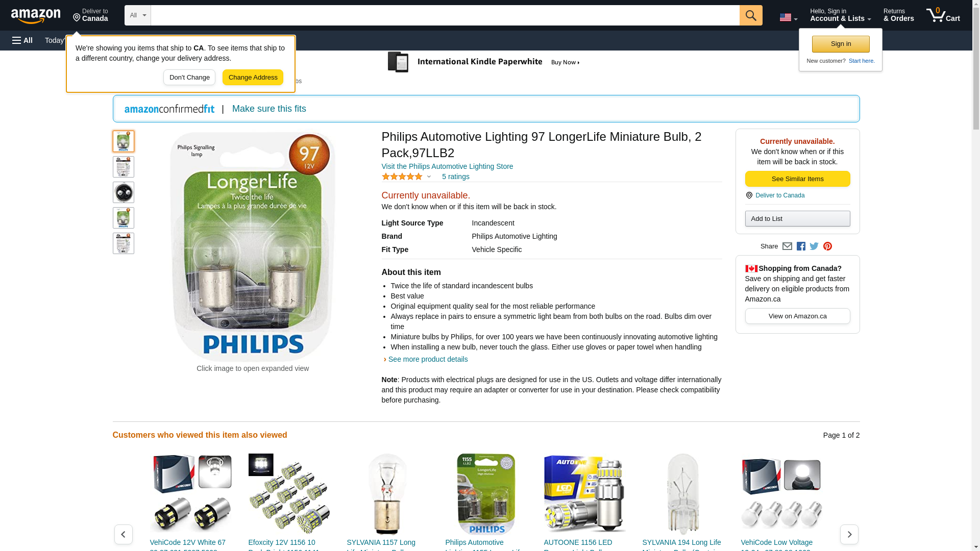Screen dimensions: 980x551
Task: Click the See Similar Items button
Action: click(797, 179)
